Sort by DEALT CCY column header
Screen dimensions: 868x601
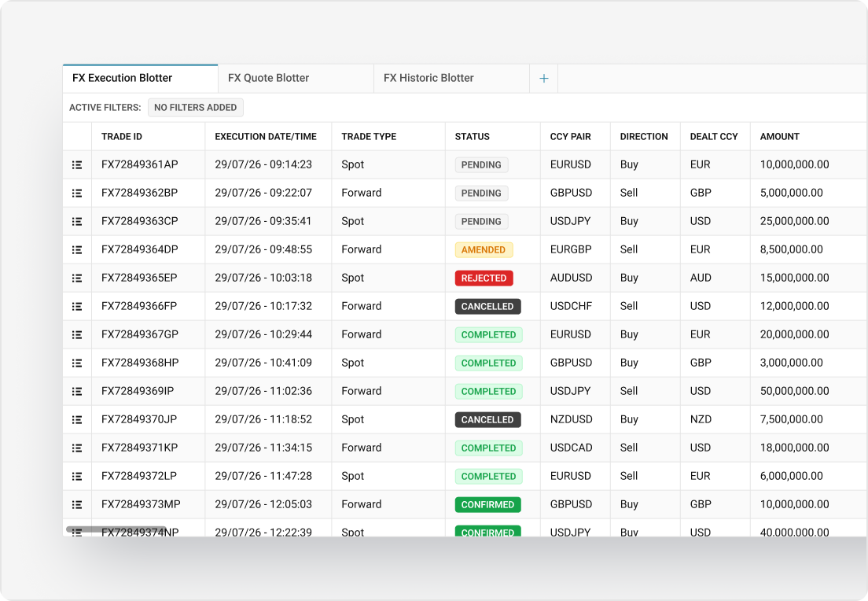pyautogui.click(x=714, y=136)
